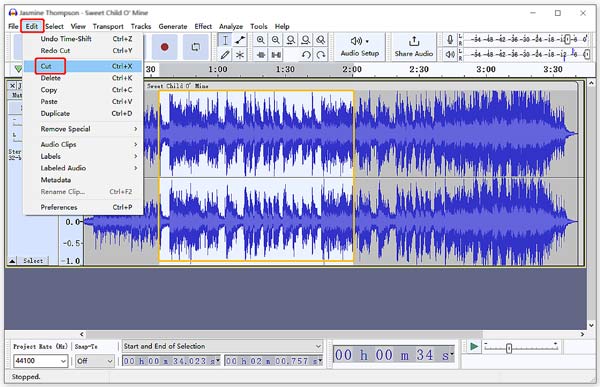
Task: Open the Generate menu
Action: pos(173,26)
